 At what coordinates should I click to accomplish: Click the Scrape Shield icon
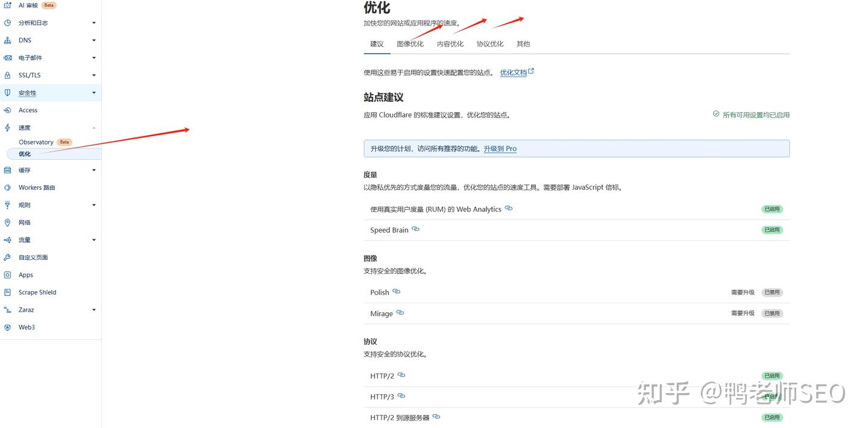pos(7,292)
